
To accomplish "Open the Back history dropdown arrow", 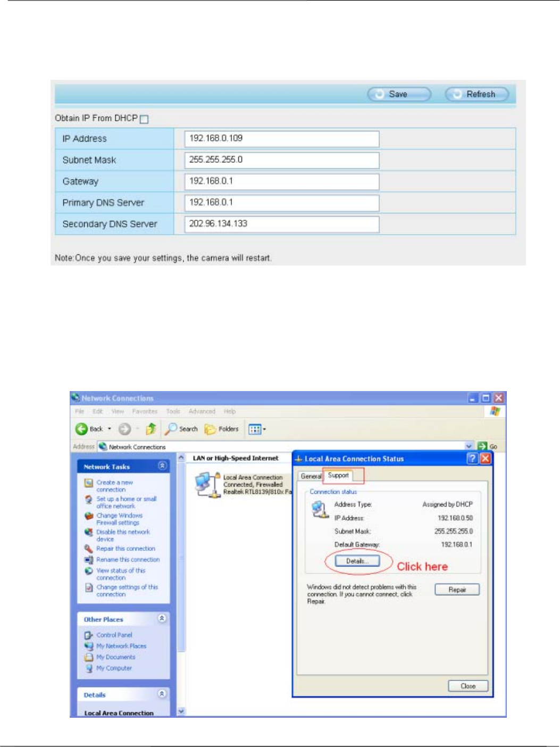I will (110, 429).
